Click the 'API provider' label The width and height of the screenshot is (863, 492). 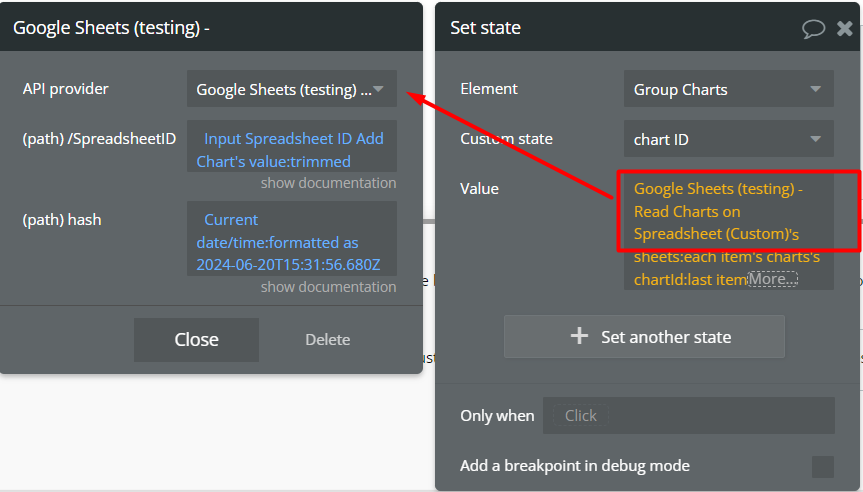click(x=65, y=89)
